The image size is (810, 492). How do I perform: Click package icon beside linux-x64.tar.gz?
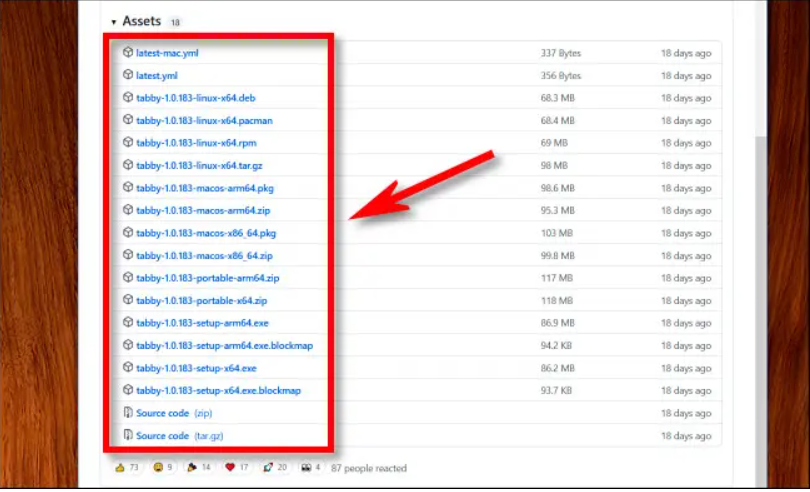[x=128, y=165]
